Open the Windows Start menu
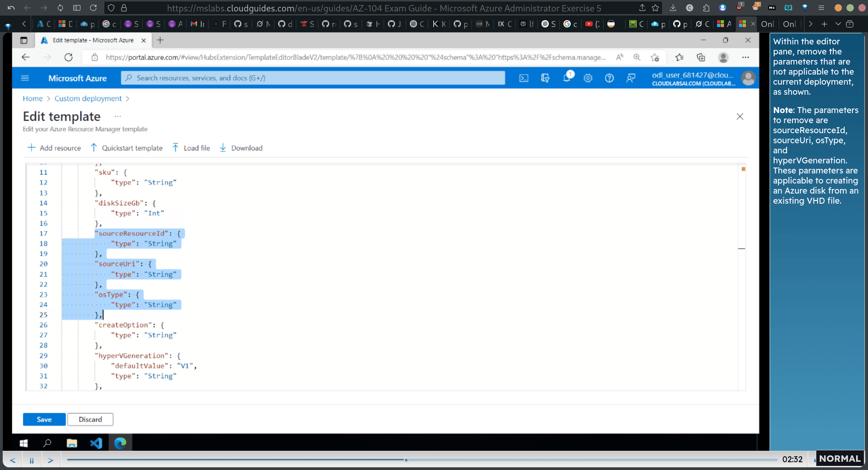868x470 pixels. [24, 443]
